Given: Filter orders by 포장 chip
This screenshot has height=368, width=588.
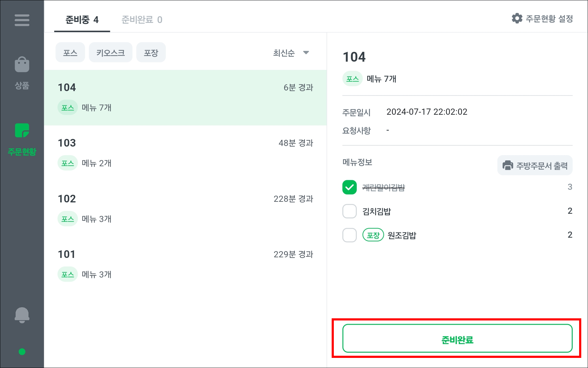Looking at the screenshot, I should point(151,52).
